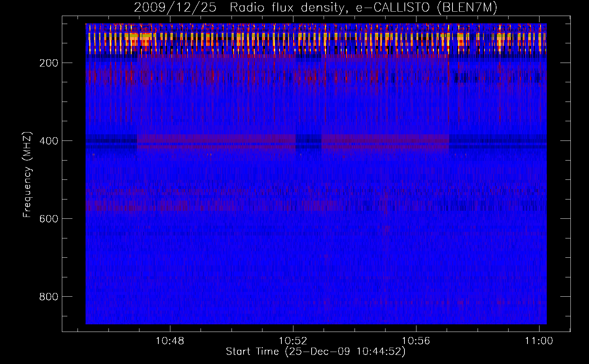Click the 200 frequency tick label
Image resolution: width=589 pixels, height=364 pixels.
pos(49,63)
